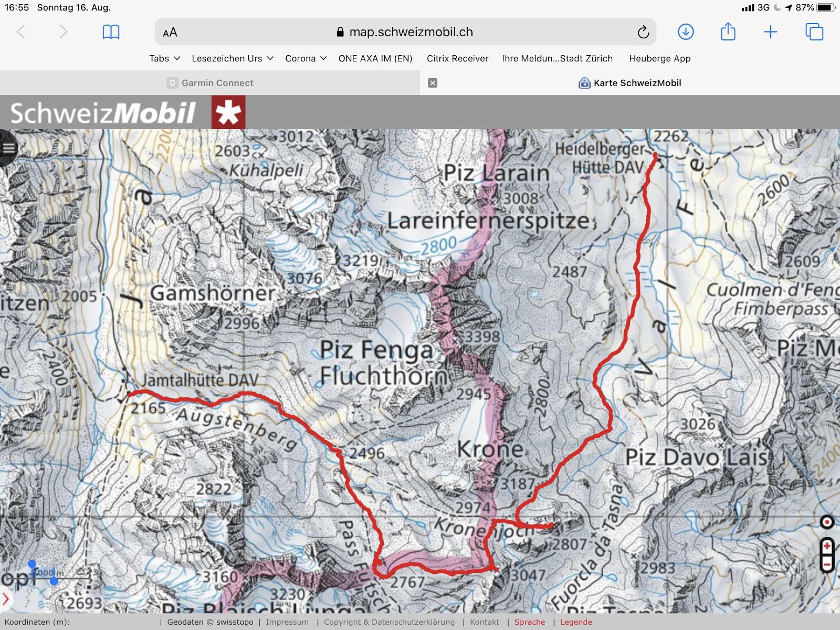Zoom out of the map
The width and height of the screenshot is (840, 630).
(x=827, y=564)
